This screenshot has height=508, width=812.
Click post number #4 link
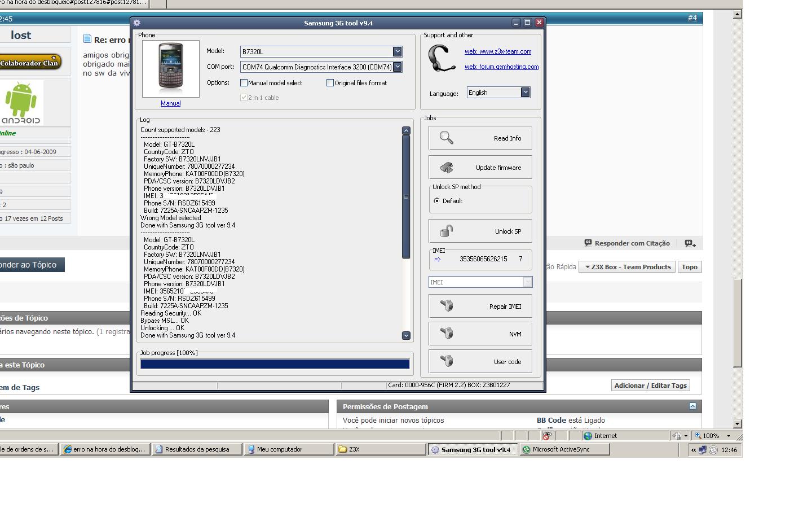tap(692, 18)
